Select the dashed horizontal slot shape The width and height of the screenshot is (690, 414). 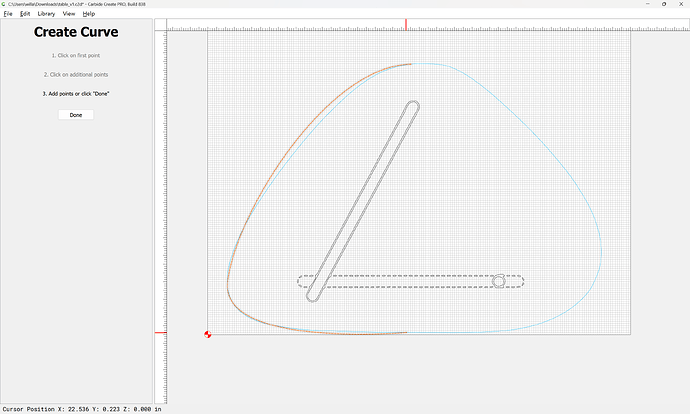coord(400,276)
